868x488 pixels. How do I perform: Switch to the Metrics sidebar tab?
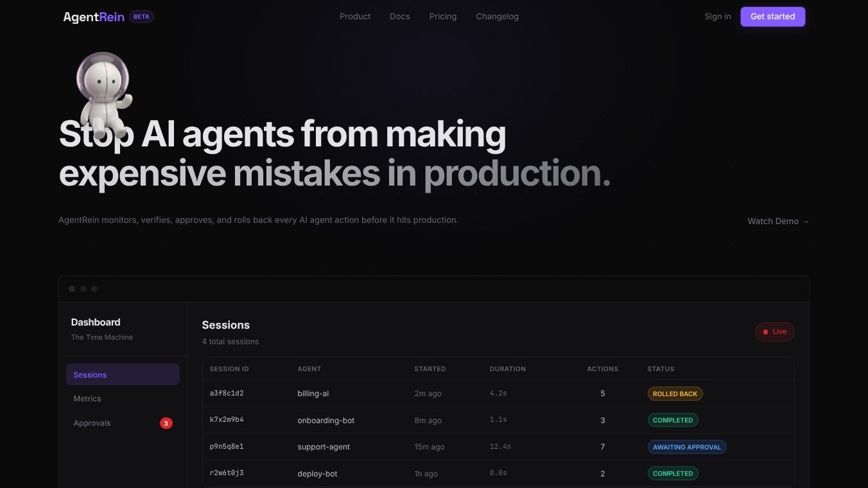coord(87,398)
